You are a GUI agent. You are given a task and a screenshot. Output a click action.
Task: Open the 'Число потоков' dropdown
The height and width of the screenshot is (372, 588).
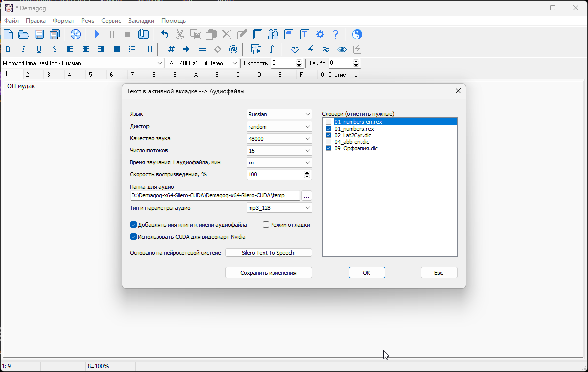(279, 151)
